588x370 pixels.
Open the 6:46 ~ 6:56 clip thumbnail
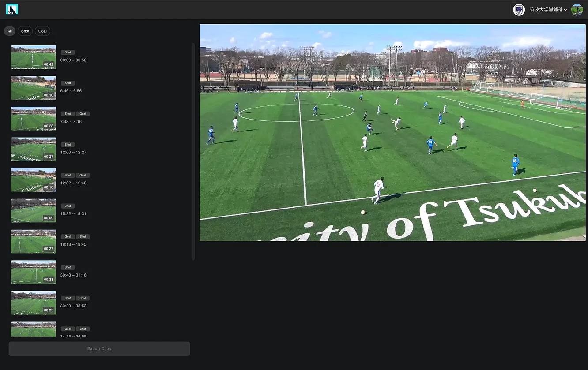coord(33,88)
